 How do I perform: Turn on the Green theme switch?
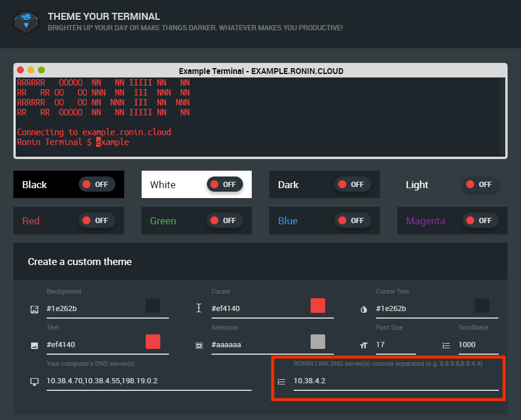224,220
